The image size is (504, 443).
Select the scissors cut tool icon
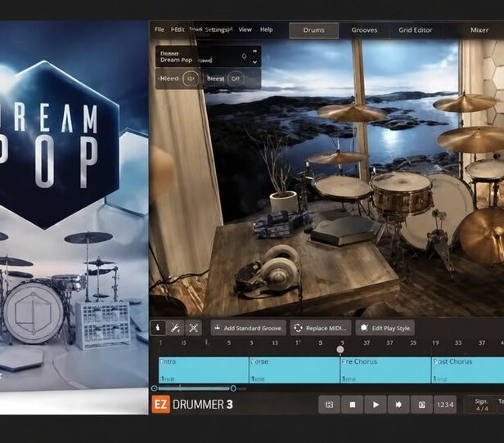[x=193, y=328]
